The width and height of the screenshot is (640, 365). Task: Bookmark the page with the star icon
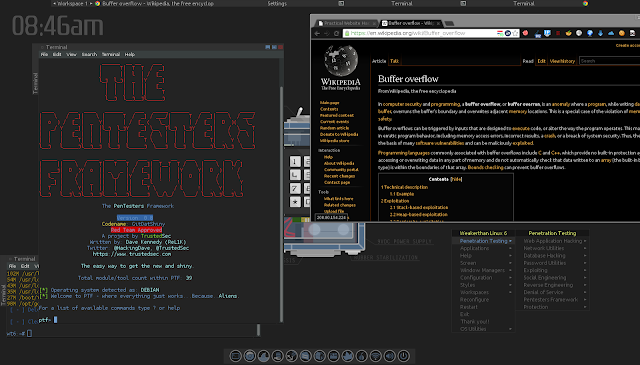[x=515, y=33]
